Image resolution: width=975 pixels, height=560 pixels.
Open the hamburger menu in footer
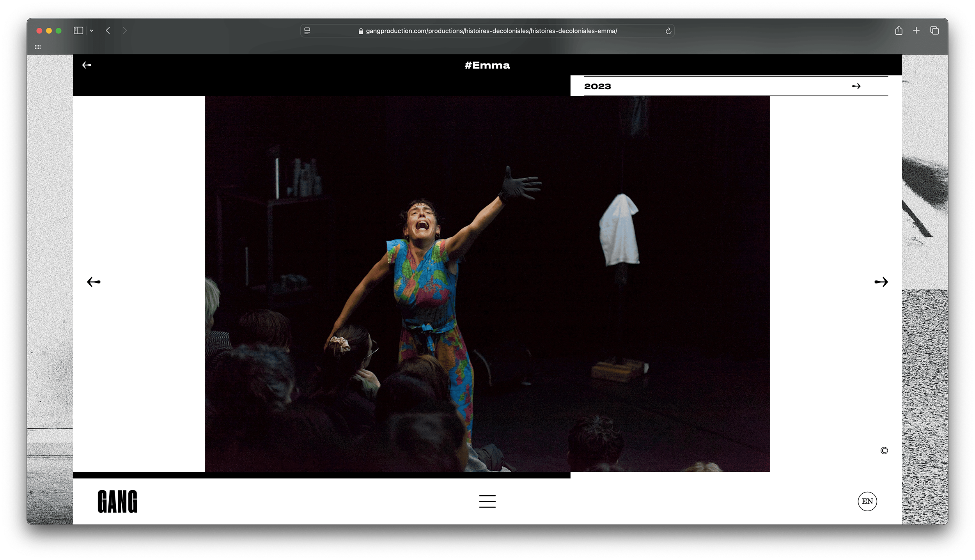[x=487, y=501]
